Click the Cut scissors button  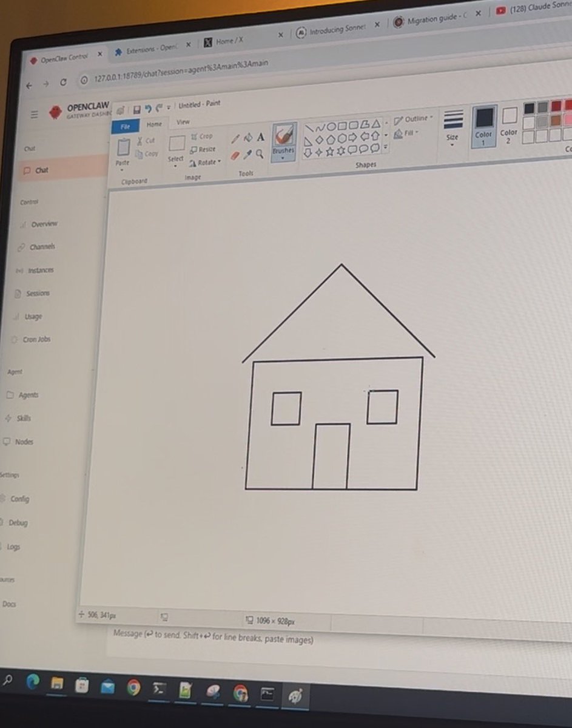tap(146, 141)
